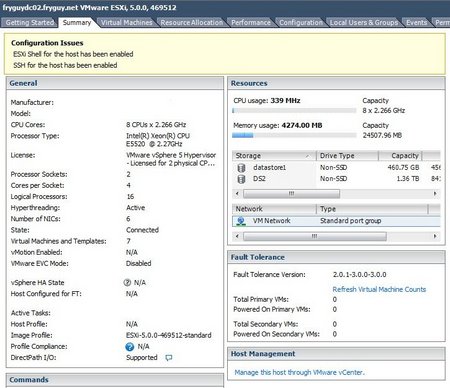Click the storage list horizontal scrollbar thumb
Screen dimensions: 450x388
tap(292, 194)
